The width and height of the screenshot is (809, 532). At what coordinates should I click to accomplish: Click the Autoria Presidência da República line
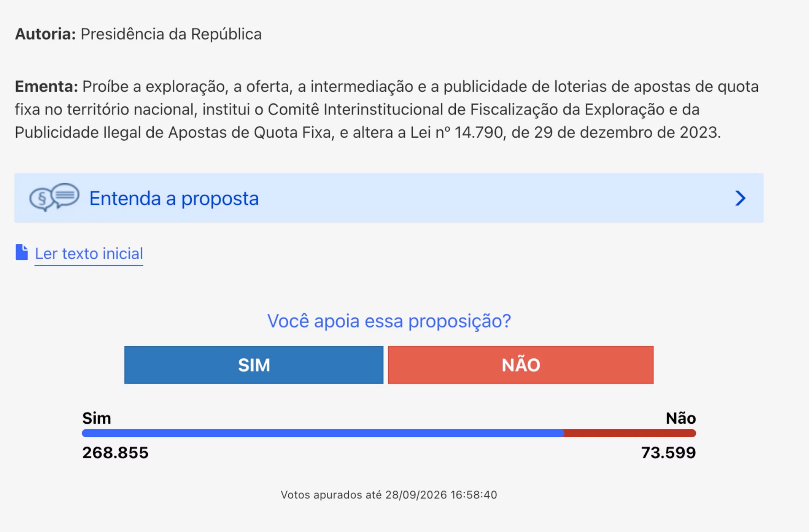point(138,34)
